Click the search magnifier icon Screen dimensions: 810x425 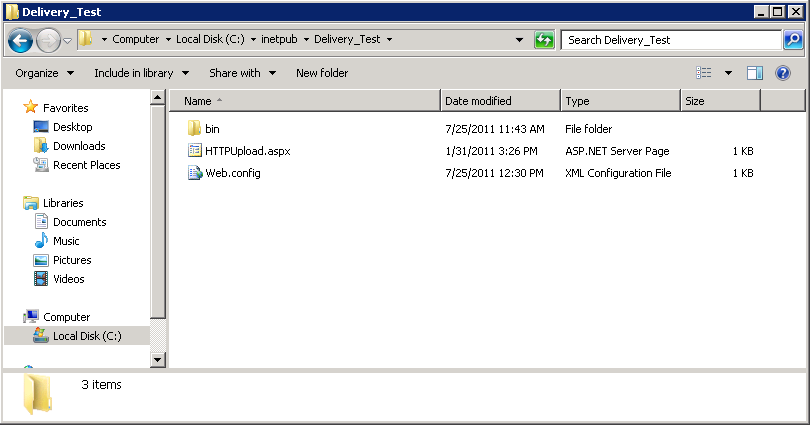coord(792,40)
